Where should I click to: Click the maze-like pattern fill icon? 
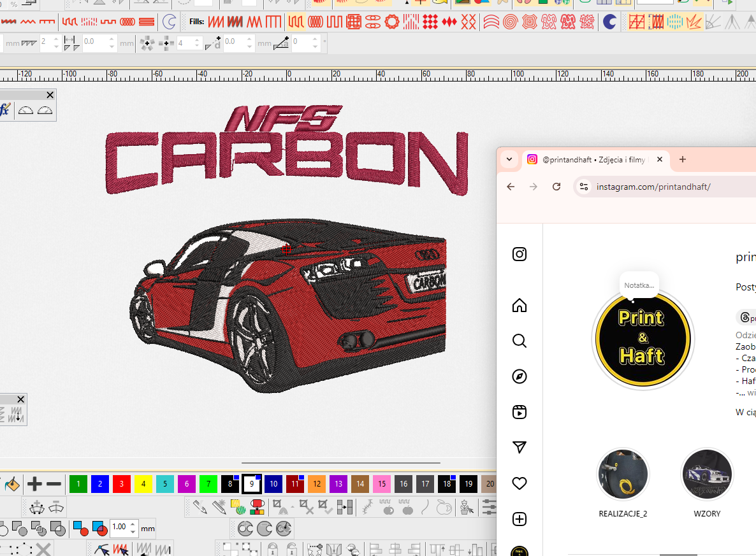click(x=549, y=22)
